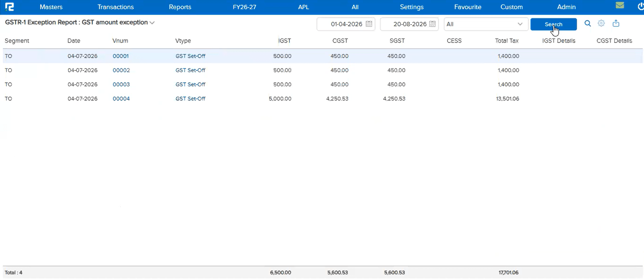Click the to date field 20-08-2026
This screenshot has width=644, height=280.
click(409, 24)
